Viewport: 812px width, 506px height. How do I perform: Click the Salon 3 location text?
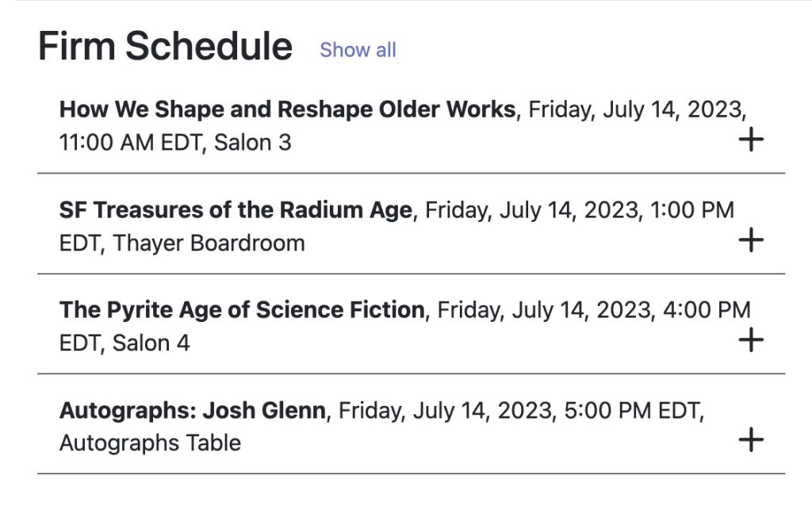coord(253,144)
